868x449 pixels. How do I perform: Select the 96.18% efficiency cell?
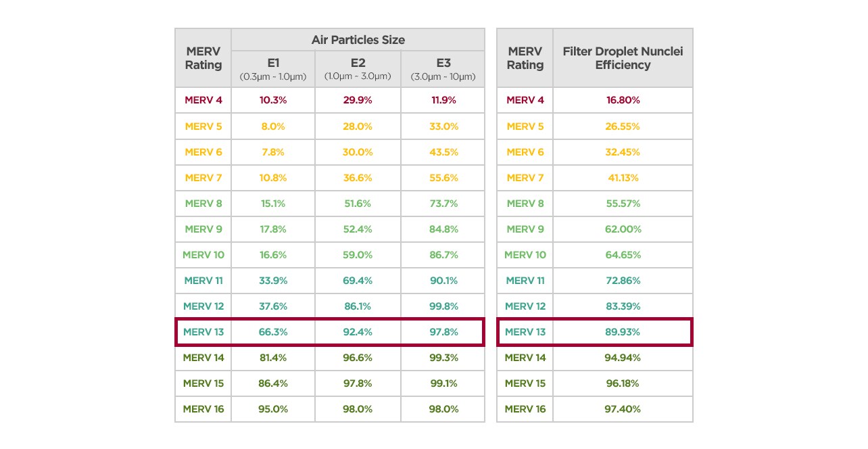[x=623, y=383]
